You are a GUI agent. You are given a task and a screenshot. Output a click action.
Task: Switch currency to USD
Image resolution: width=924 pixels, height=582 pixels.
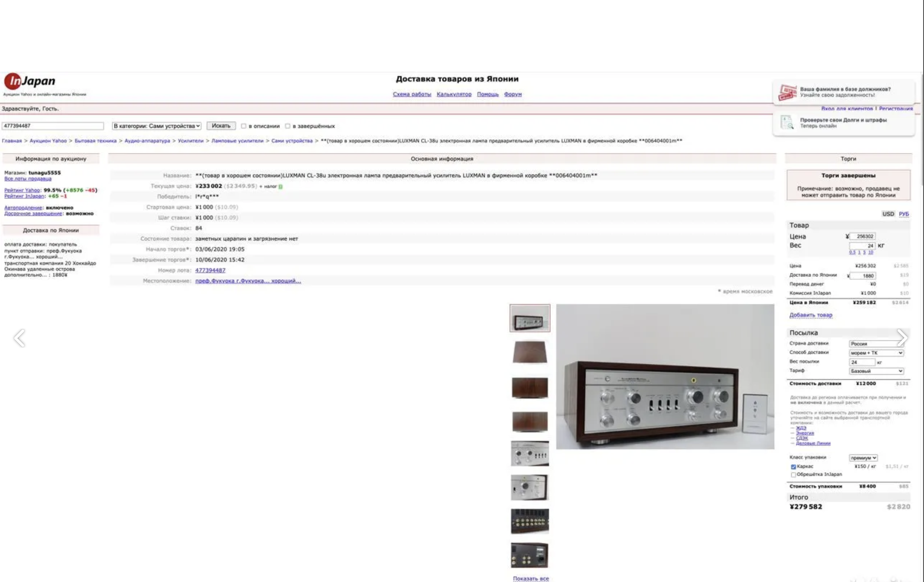pos(888,214)
